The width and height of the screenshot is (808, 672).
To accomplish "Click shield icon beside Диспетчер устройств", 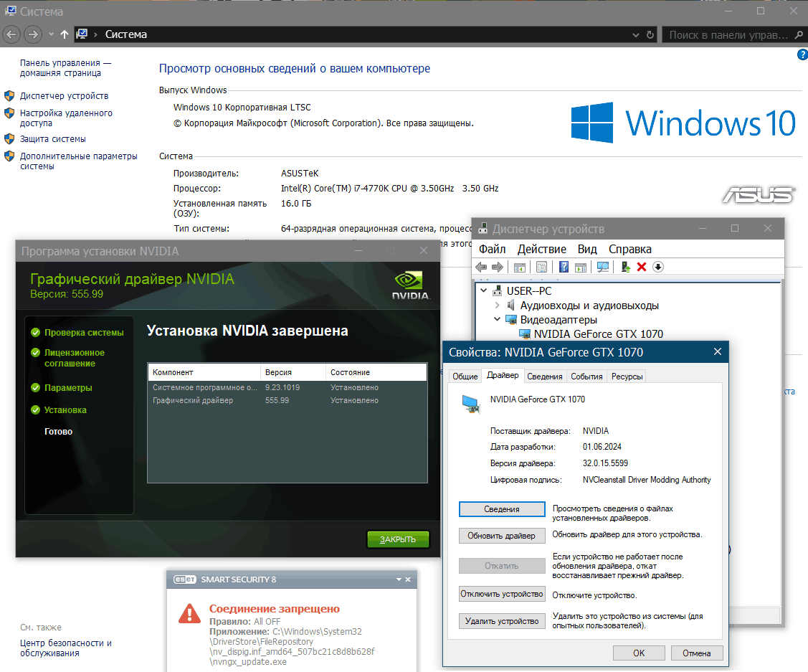I will pos(9,96).
